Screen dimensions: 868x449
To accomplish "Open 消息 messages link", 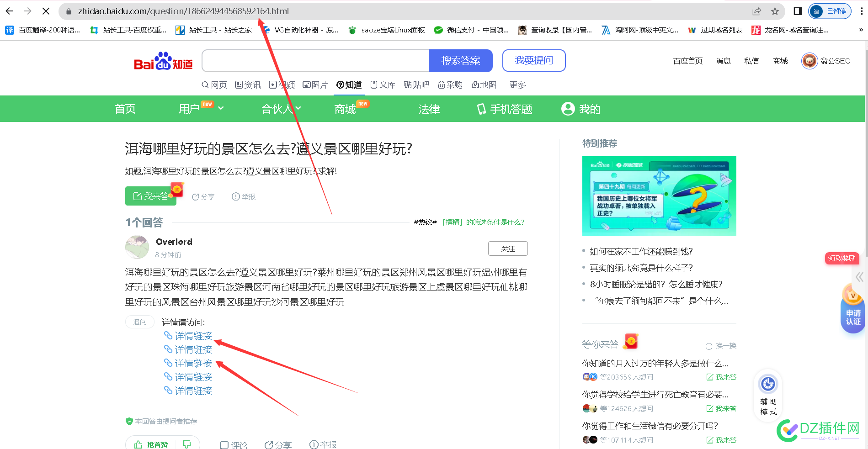I will [724, 61].
